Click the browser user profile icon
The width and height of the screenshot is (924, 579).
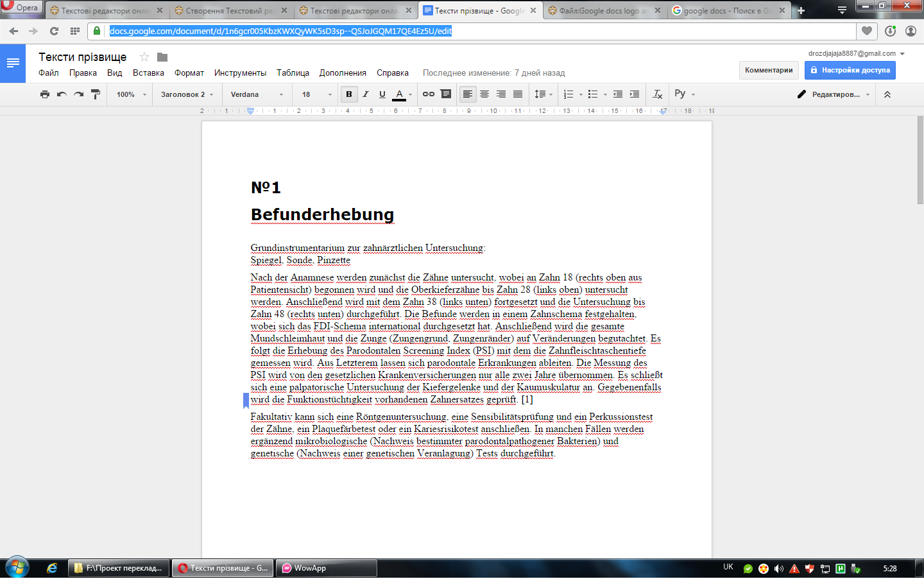[911, 31]
